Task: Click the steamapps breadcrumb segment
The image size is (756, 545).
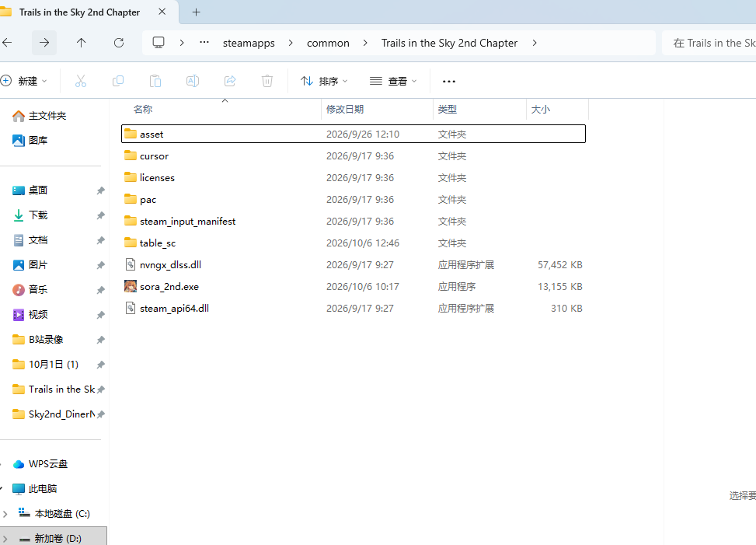Action: pos(249,43)
